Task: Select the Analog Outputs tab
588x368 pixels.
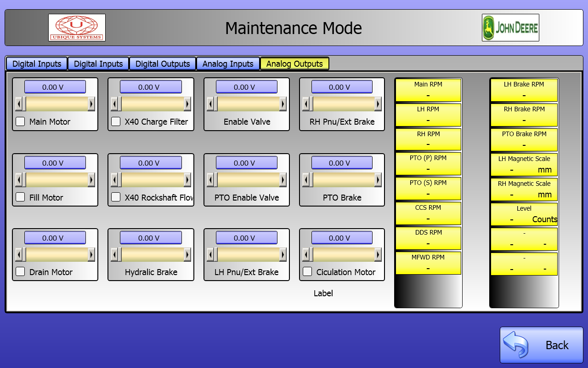Action: tap(294, 64)
